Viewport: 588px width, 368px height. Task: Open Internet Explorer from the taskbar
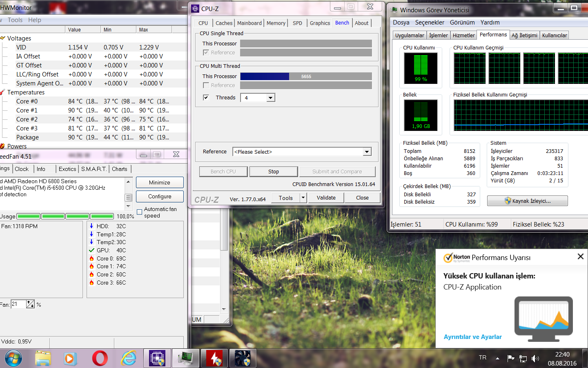(129, 359)
